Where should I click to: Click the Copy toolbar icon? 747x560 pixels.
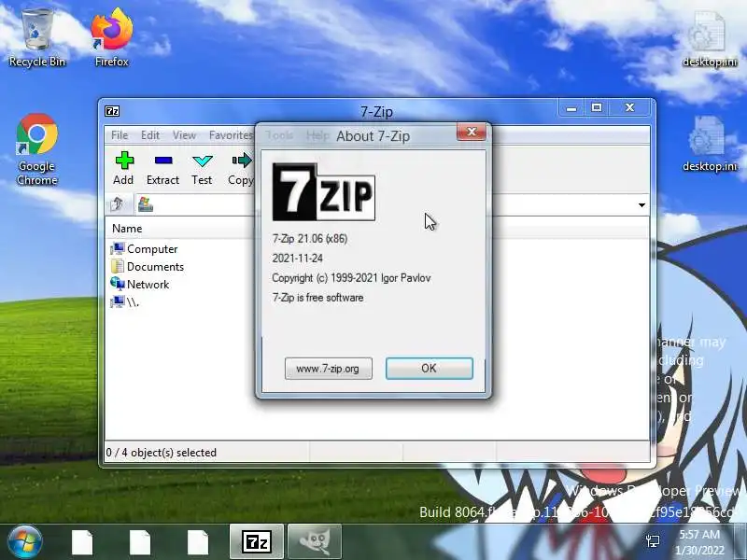click(x=242, y=161)
